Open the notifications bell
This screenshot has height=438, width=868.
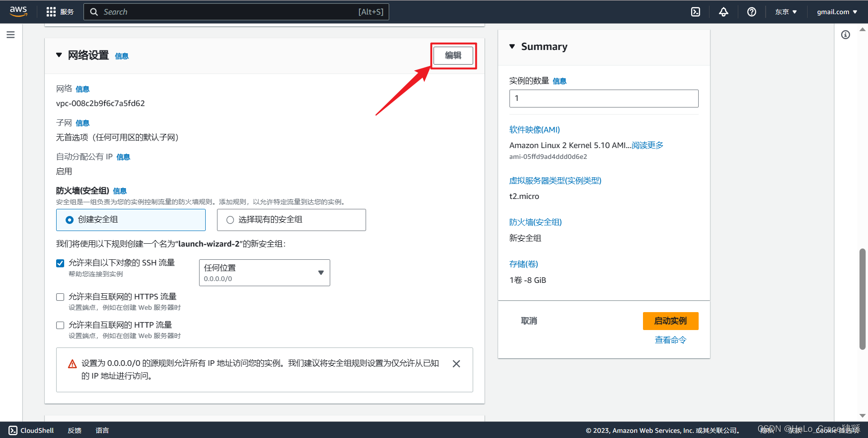click(x=724, y=12)
